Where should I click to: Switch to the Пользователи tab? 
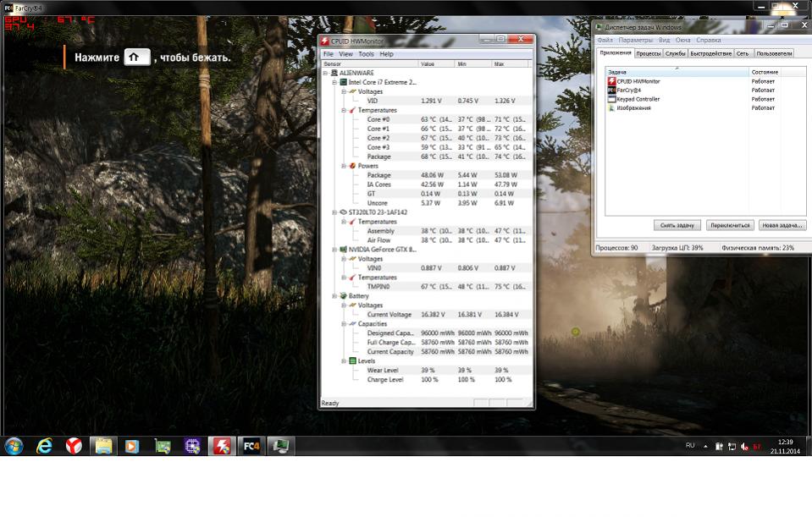774,53
